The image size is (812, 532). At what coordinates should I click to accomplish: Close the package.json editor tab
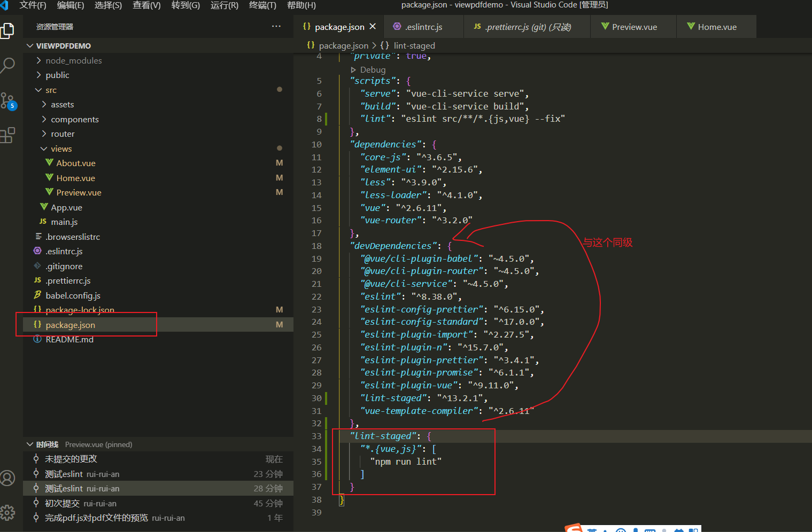point(373,26)
